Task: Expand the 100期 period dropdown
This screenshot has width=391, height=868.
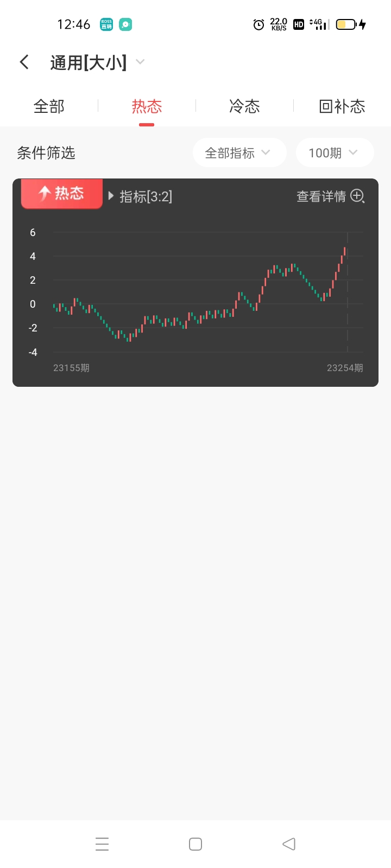Action: (334, 153)
